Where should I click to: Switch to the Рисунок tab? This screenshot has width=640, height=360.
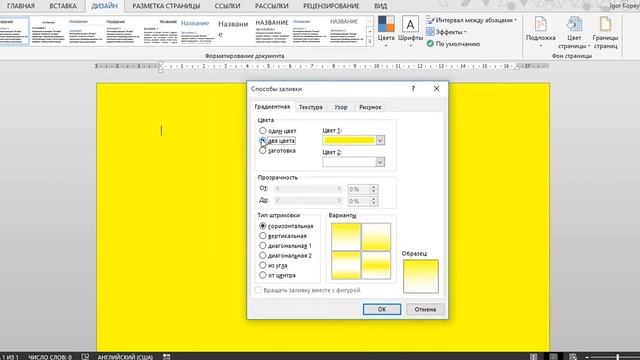(370, 107)
